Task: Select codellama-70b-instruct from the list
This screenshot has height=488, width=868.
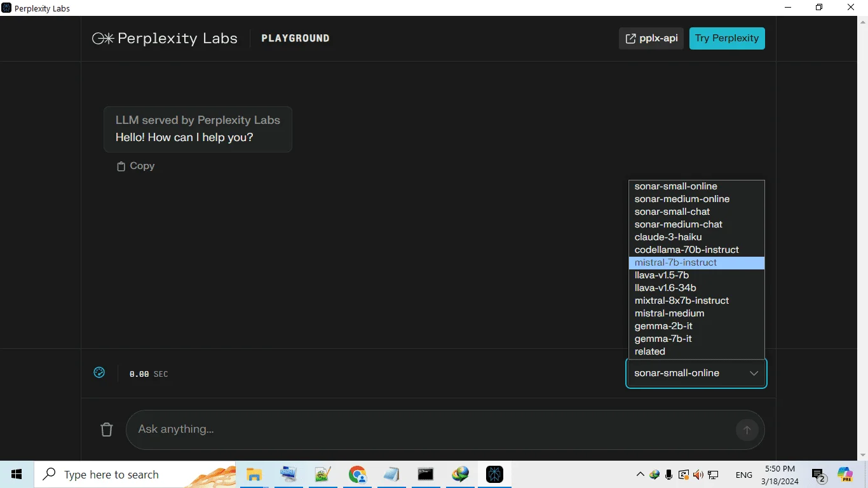Action: 696,250
